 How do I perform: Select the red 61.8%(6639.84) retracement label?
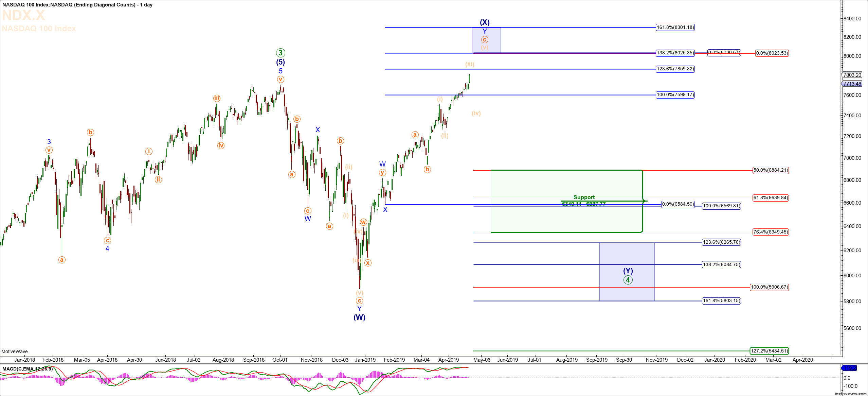(x=771, y=198)
